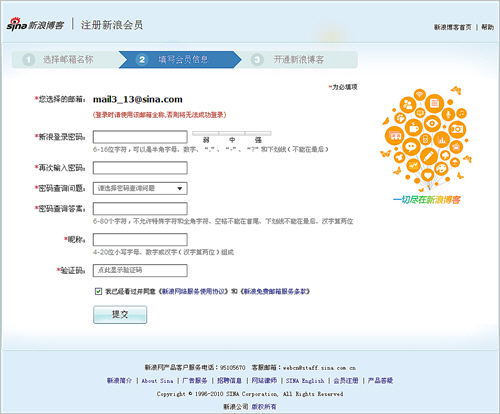Click the 注册新浪会员 page heading
This screenshot has width=500, height=414.
click(112, 25)
